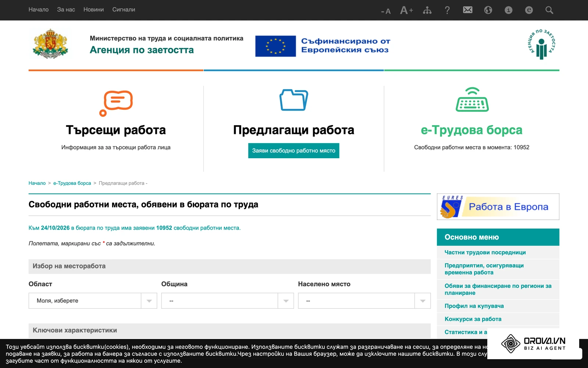Expand the Населено място dropdown
Screen dimensions: 588x368
[x=364, y=301]
